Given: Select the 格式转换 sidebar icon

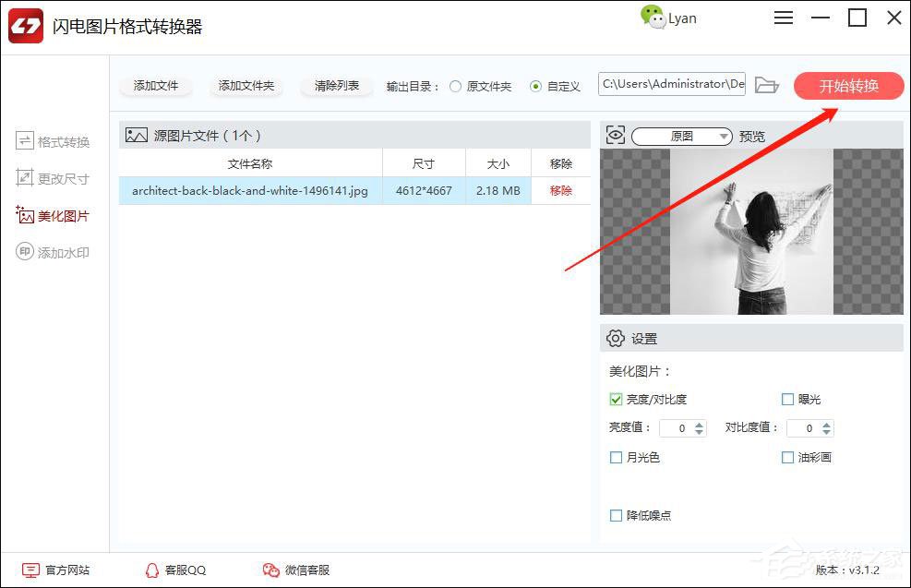Looking at the screenshot, I should click(55, 141).
